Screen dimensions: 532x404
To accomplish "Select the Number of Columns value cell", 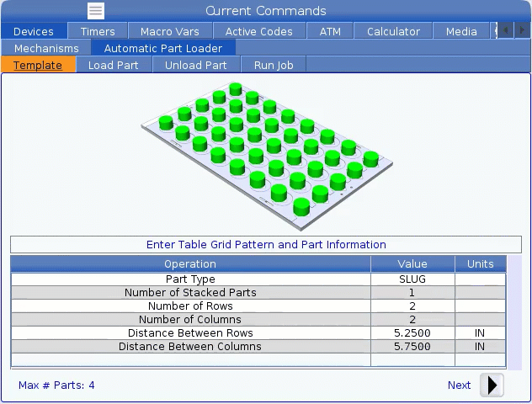I will pyautogui.click(x=412, y=320).
